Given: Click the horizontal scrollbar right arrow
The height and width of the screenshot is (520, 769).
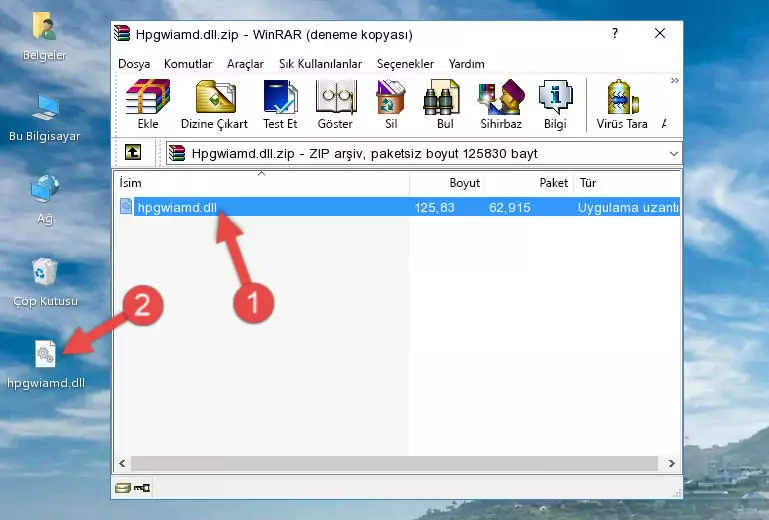Looking at the screenshot, I should [671, 463].
